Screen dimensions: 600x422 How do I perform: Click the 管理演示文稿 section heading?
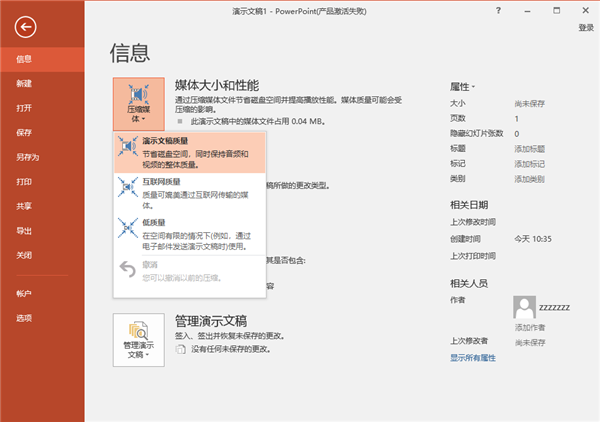[x=211, y=321]
